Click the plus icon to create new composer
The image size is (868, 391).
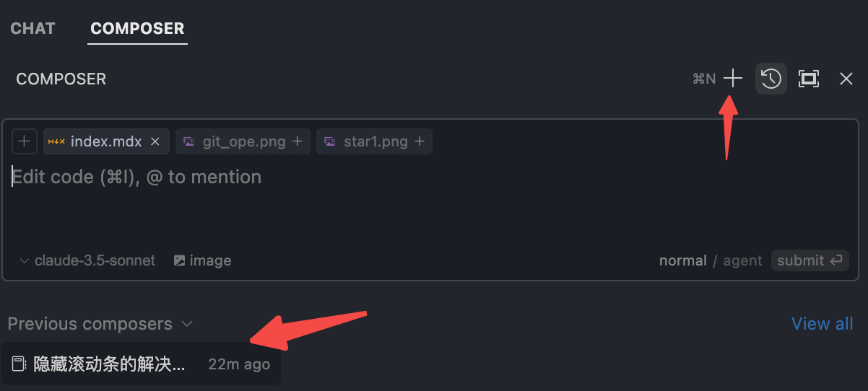pyautogui.click(x=733, y=79)
